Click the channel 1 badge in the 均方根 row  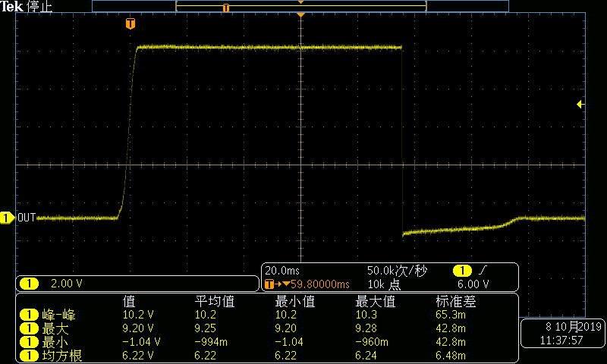(29, 356)
